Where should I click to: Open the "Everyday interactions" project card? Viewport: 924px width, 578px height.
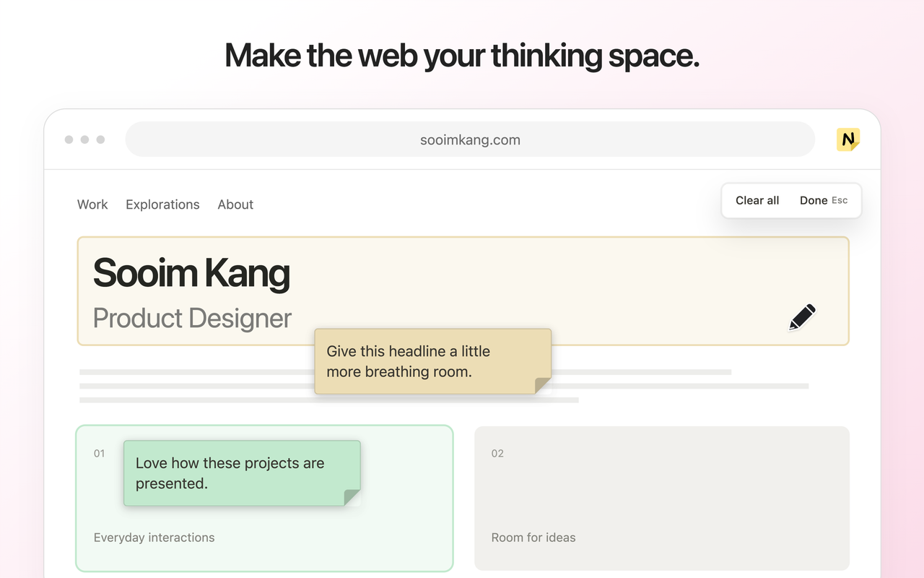(x=264, y=499)
